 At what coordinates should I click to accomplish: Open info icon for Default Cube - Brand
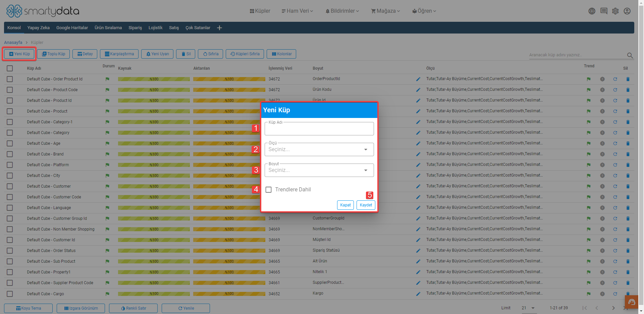602,154
